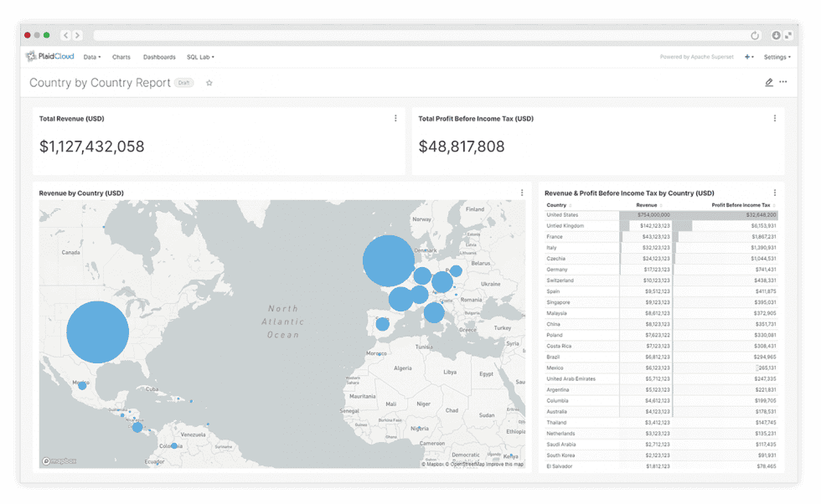Click the Mapbox attribution text link
821x504 pixels.
point(433,464)
